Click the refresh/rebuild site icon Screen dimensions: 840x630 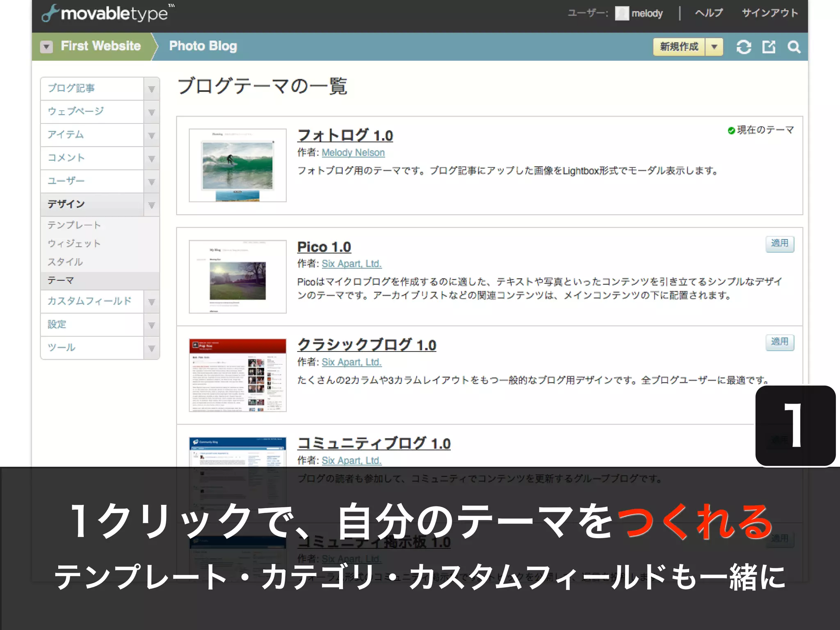click(744, 47)
